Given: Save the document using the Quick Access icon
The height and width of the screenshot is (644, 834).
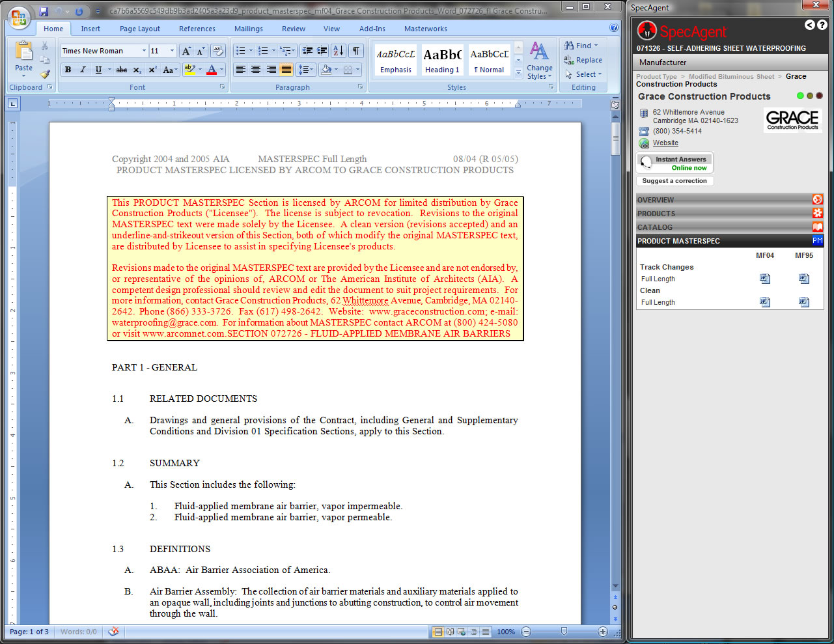Looking at the screenshot, I should [44, 11].
